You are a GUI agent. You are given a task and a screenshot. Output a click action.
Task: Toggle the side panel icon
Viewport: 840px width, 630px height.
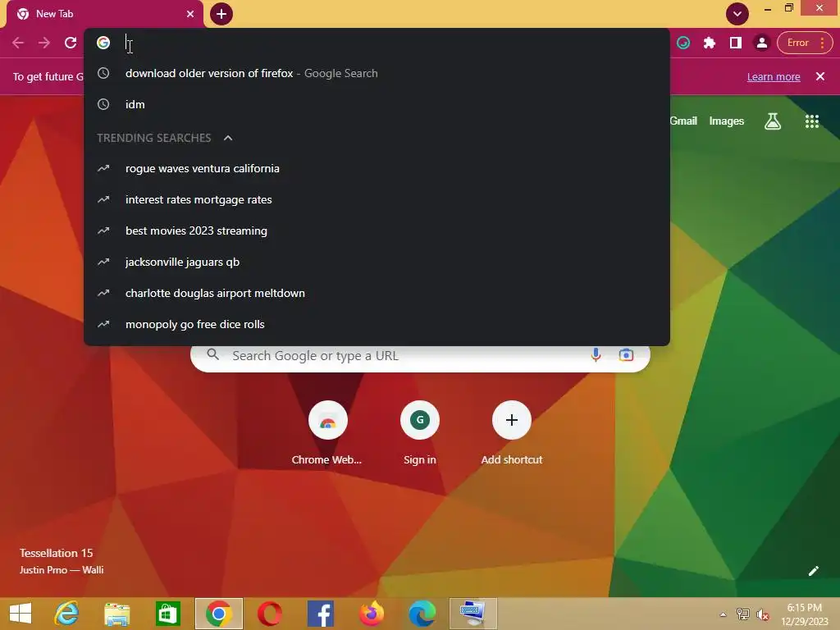[x=736, y=43]
